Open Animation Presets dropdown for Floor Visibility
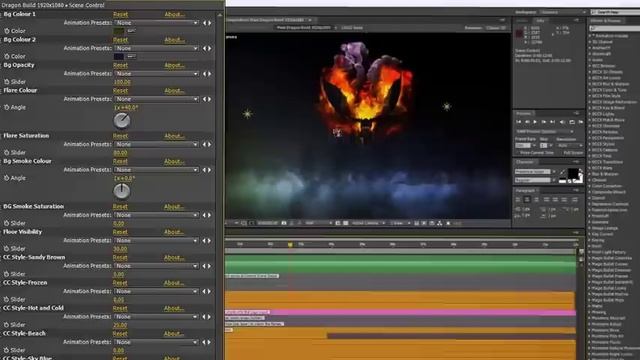 [x=156, y=241]
